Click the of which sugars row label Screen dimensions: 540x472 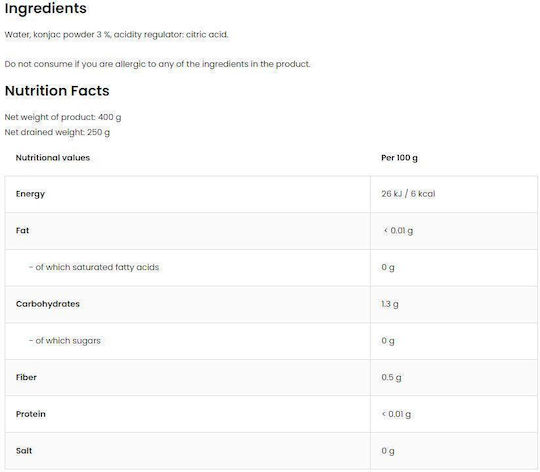64,341
